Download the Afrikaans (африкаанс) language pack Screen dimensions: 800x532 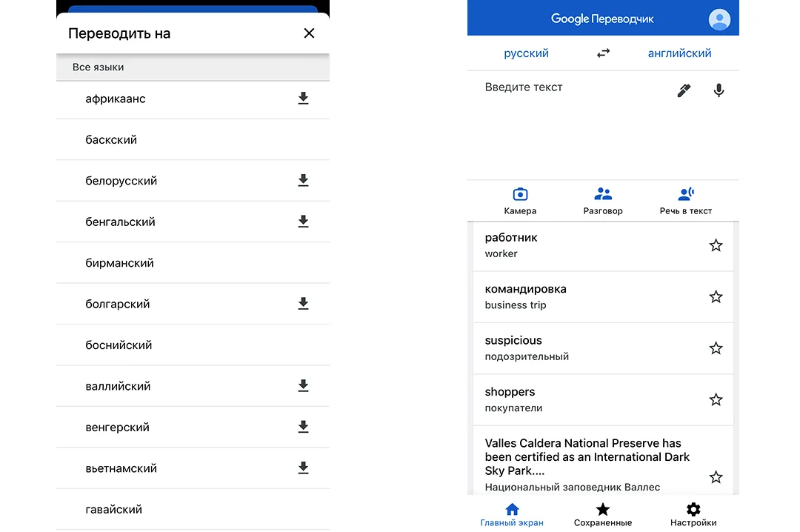click(303, 98)
